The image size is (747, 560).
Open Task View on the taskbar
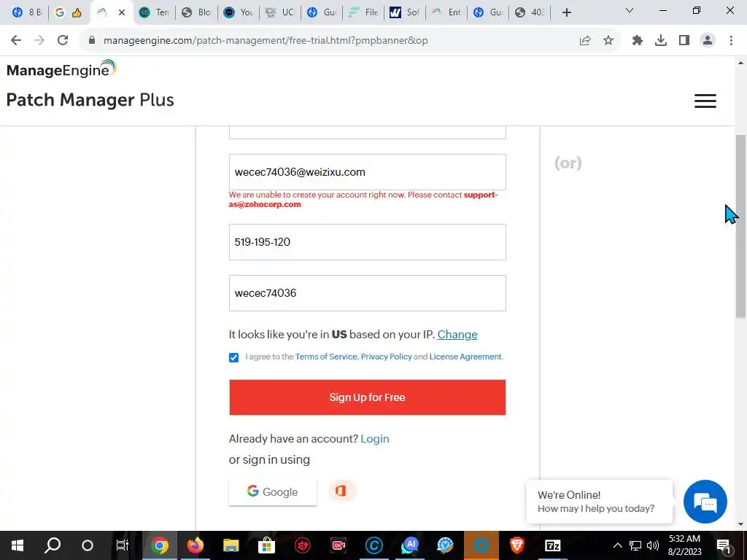(x=123, y=545)
